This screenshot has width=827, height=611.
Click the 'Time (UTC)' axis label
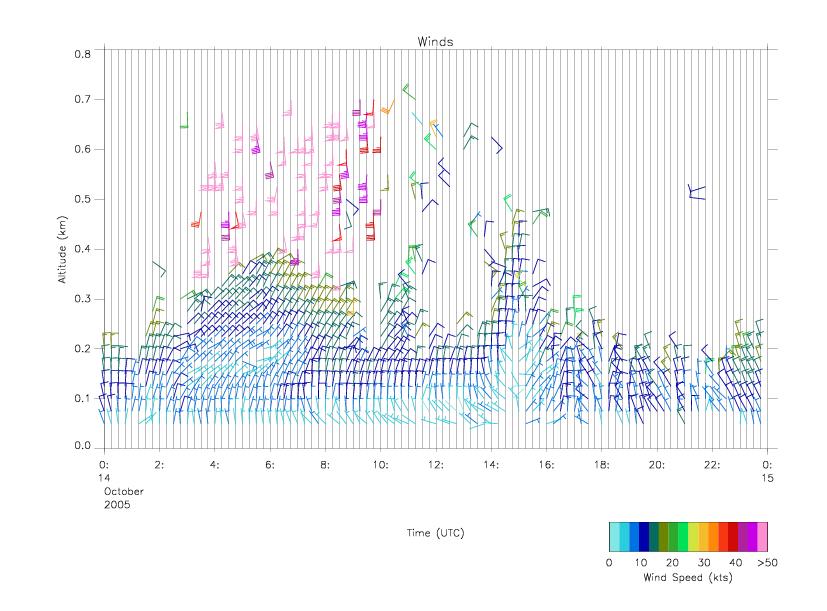(435, 533)
